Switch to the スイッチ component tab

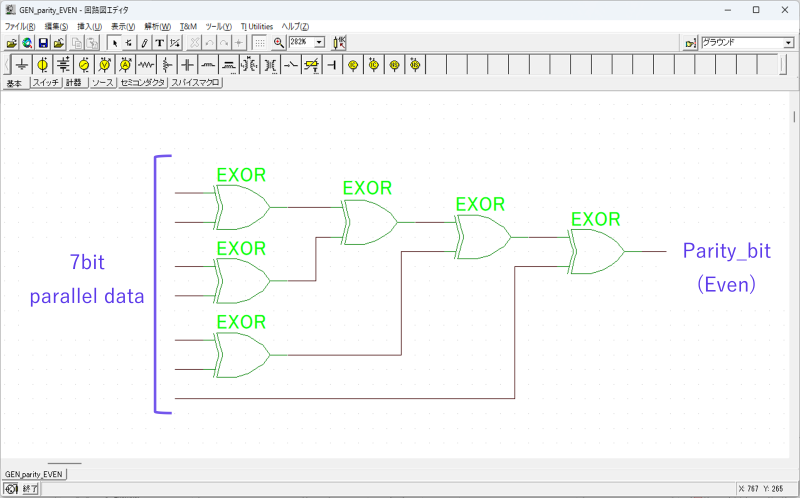coord(46,83)
